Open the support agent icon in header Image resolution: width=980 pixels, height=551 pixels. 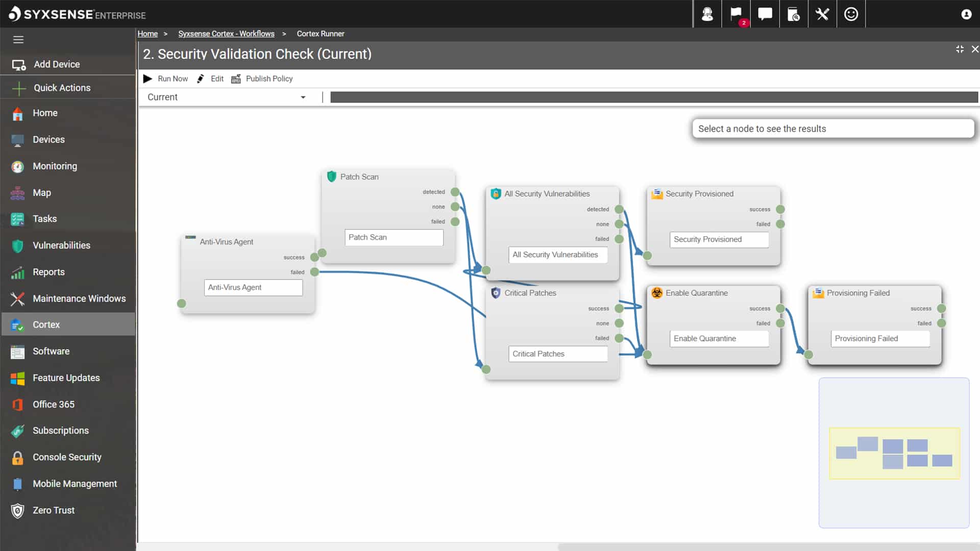[707, 14]
